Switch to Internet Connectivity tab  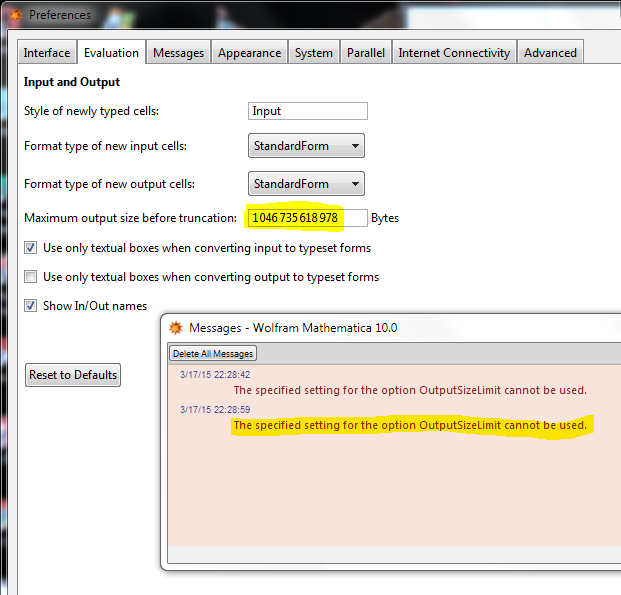pyautogui.click(x=454, y=53)
